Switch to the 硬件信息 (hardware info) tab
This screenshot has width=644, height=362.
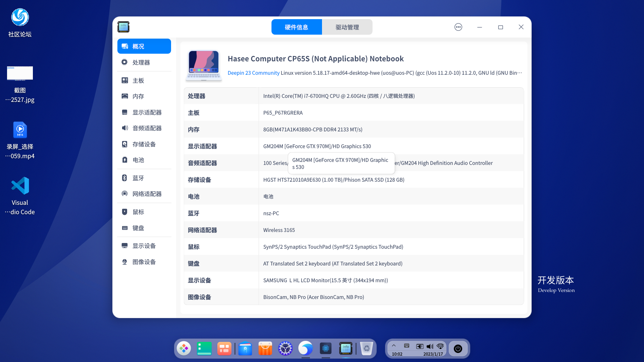coord(297,27)
